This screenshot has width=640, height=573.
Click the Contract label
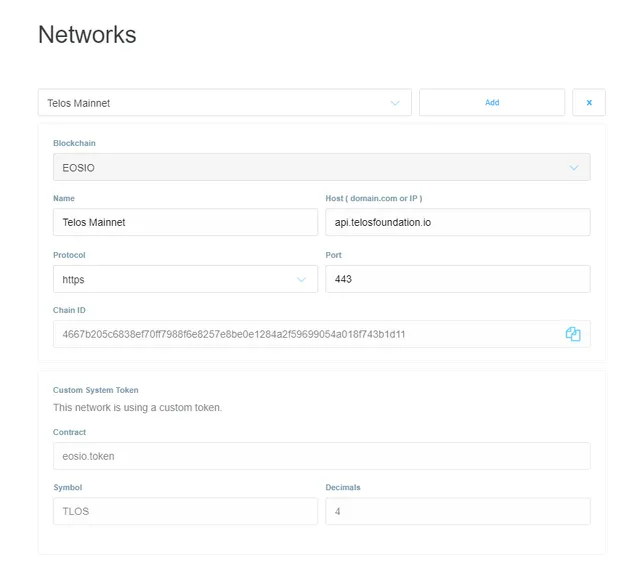tap(69, 432)
